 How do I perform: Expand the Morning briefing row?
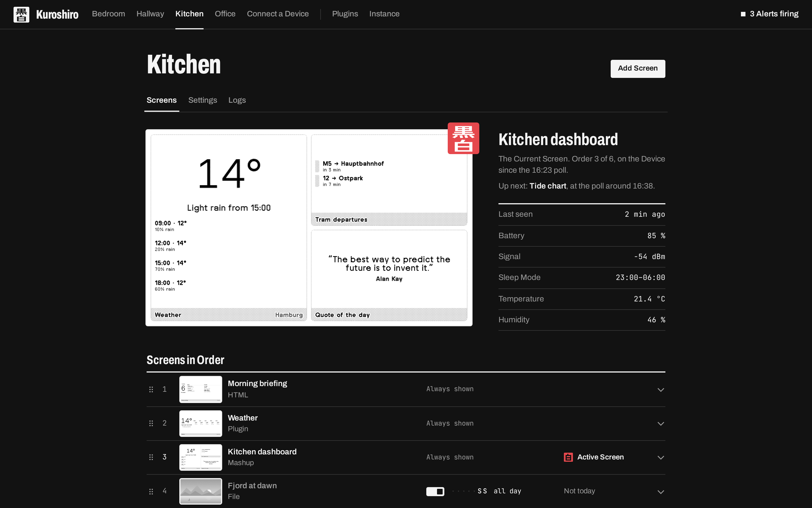660,390
